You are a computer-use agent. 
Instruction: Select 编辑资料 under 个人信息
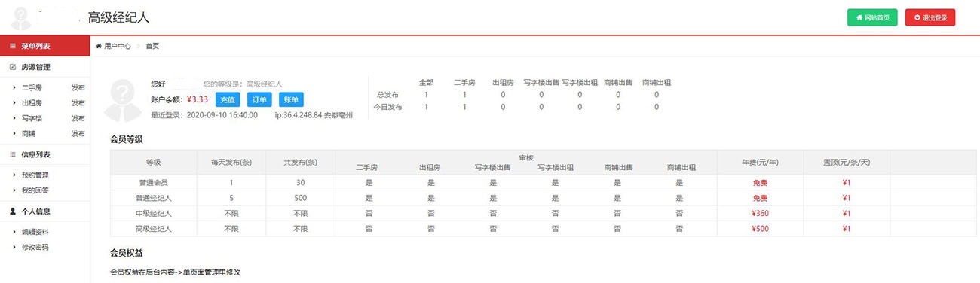click(35, 232)
